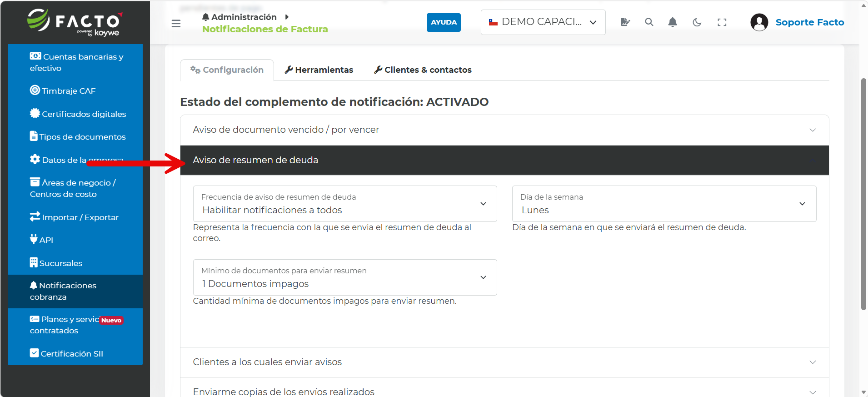Click the Certificados digitales badge icon
The width and height of the screenshot is (868, 397).
35,113
